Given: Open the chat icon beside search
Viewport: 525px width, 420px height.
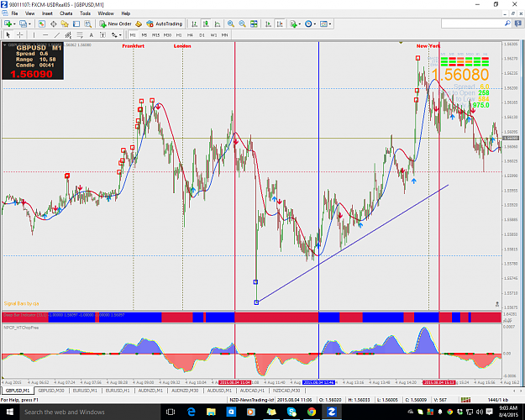Looking at the screenshot, I should pyautogui.click(x=518, y=24).
